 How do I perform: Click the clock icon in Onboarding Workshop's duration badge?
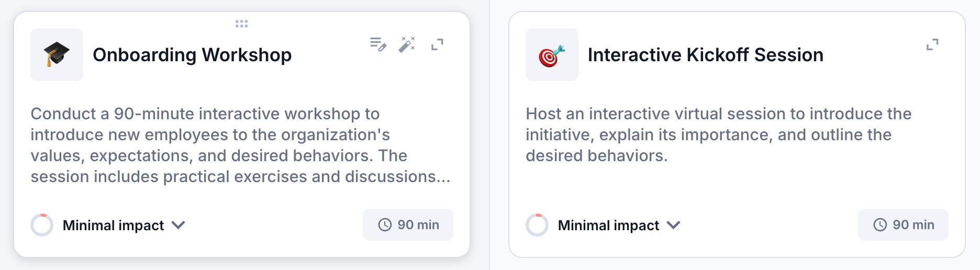click(x=385, y=225)
